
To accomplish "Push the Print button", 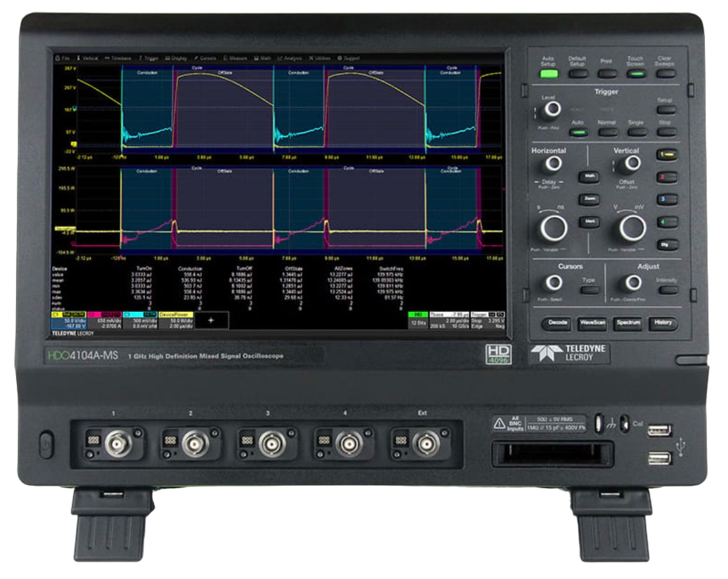I will pyautogui.click(x=607, y=74).
